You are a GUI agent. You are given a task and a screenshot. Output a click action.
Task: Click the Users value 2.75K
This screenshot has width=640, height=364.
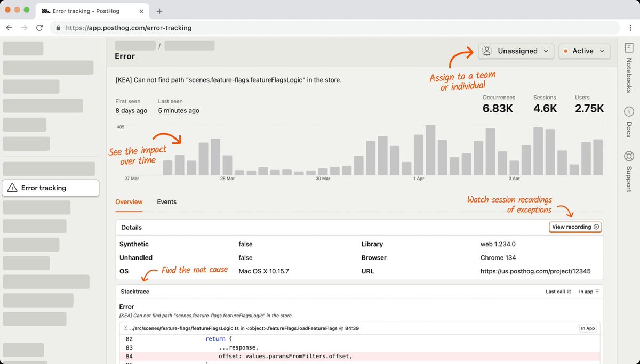click(x=589, y=108)
